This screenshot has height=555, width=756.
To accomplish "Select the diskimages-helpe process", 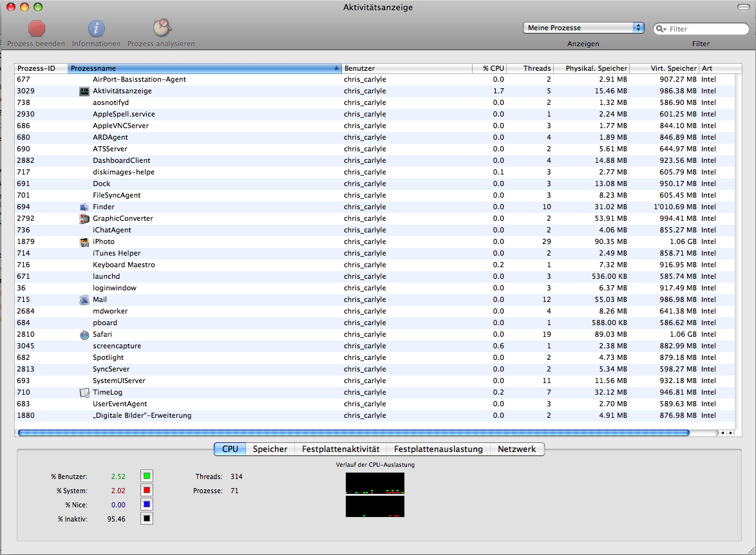I will tap(375, 172).
